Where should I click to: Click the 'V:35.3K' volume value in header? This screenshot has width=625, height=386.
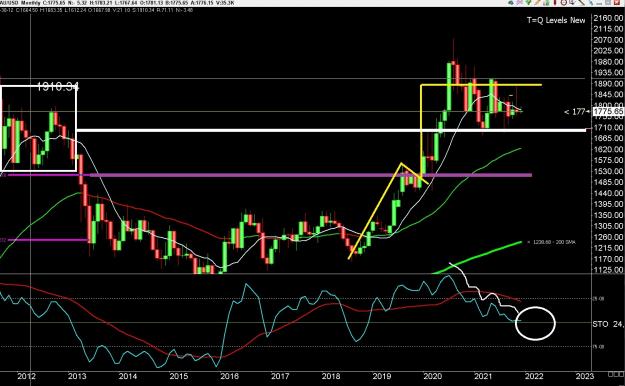tap(225, 3)
